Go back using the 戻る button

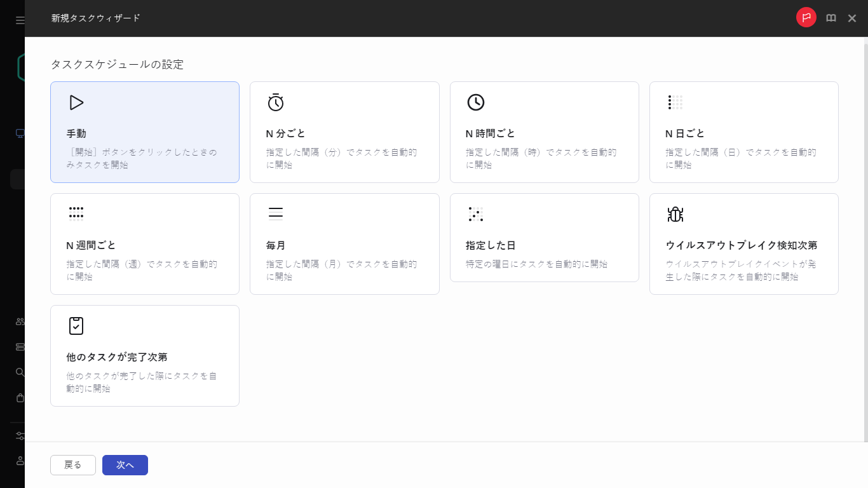pyautogui.click(x=72, y=464)
